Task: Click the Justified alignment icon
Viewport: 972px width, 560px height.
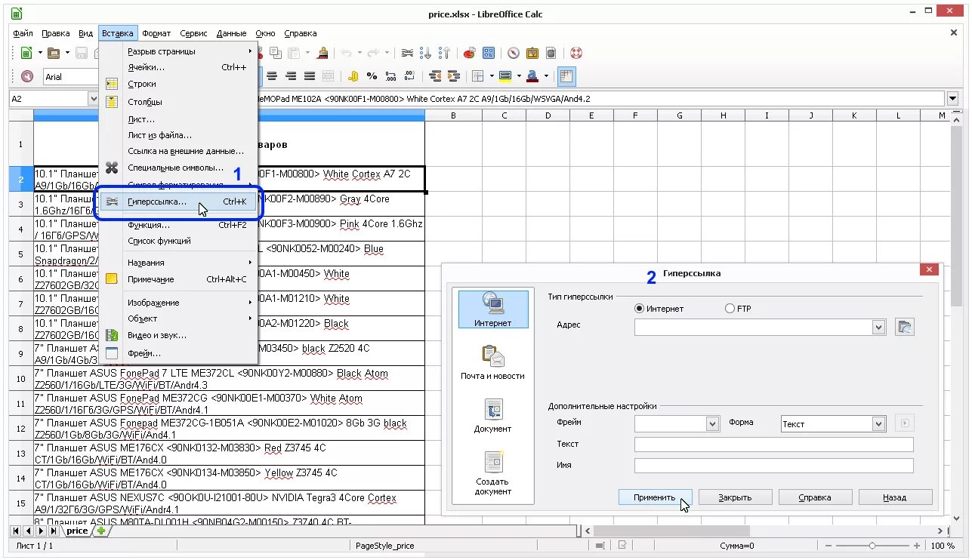Action: click(310, 76)
